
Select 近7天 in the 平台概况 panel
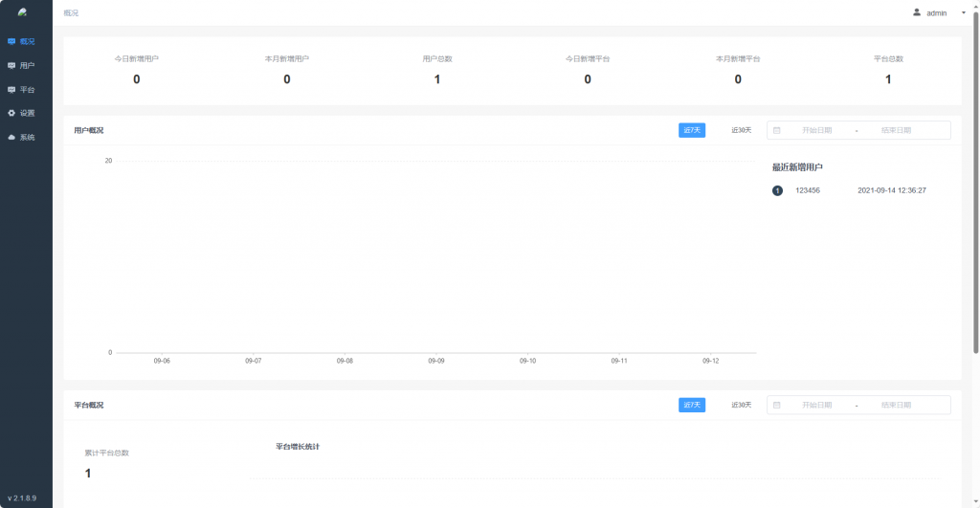click(x=692, y=405)
